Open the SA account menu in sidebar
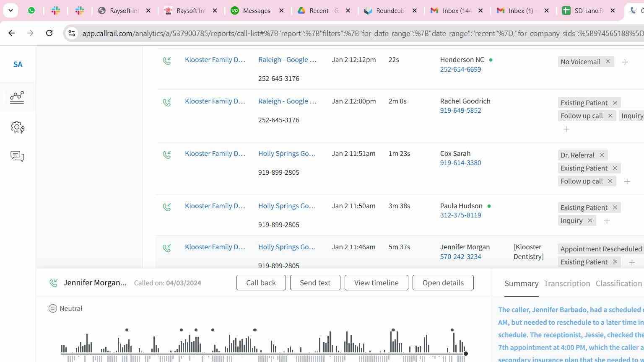644x362 pixels. (x=18, y=65)
